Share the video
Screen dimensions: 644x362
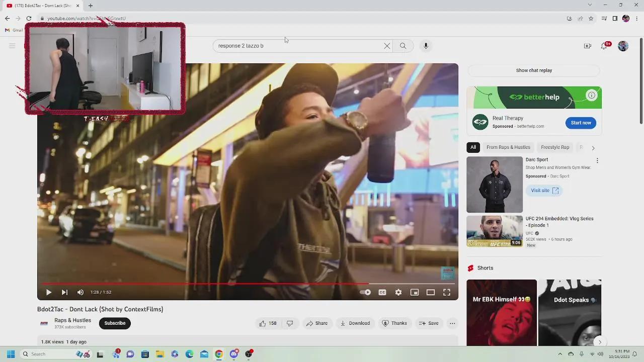317,323
